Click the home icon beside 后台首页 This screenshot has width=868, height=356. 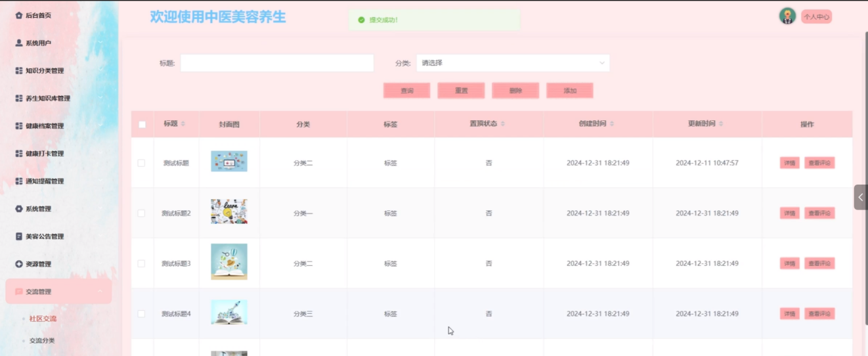pyautogui.click(x=19, y=15)
